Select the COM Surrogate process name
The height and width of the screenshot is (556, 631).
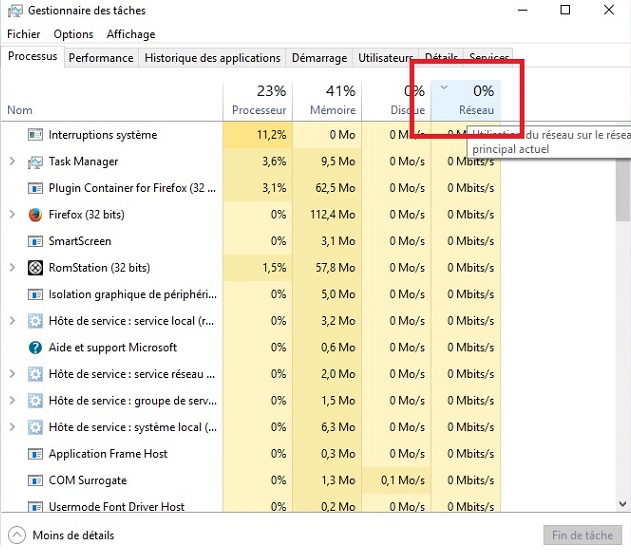click(88, 480)
